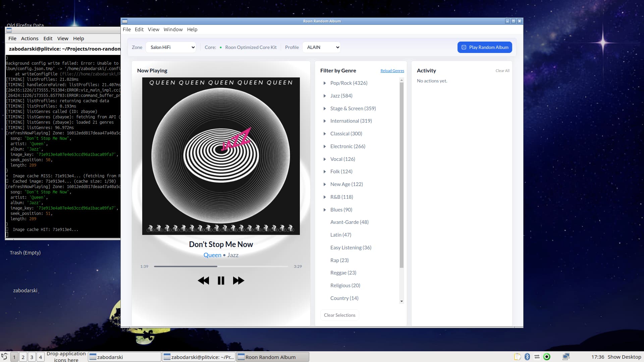This screenshot has width=644, height=362.
Task: Expand the Folk genre
Action: click(x=325, y=172)
